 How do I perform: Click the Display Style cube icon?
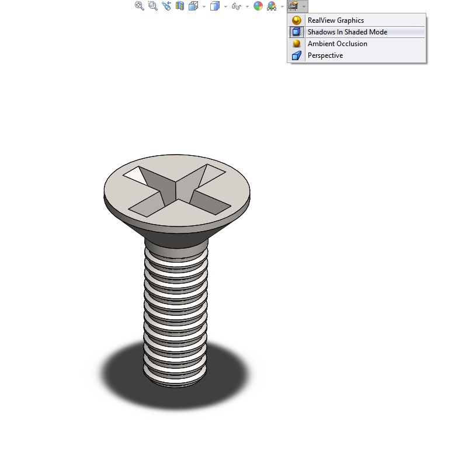click(215, 6)
